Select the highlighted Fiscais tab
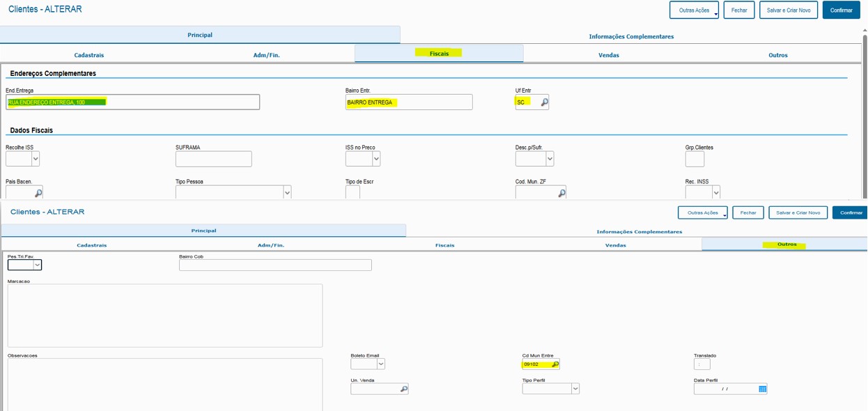Image resolution: width=868 pixels, height=411 pixels. [x=439, y=54]
